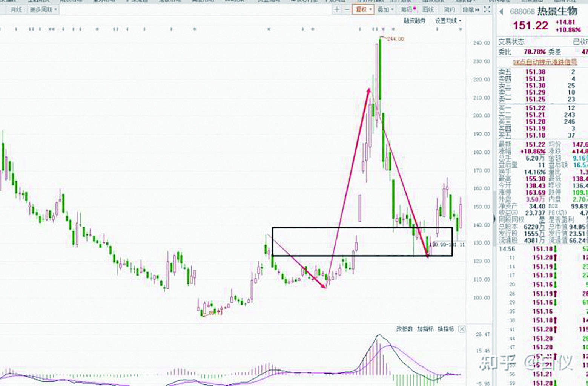Screen dimensions: 588x386
Task: Click the left arrow beside stock code 688068
Action: coord(501,12)
